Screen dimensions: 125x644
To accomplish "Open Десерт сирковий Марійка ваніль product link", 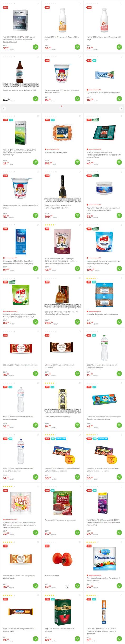I will click(62, 91).
